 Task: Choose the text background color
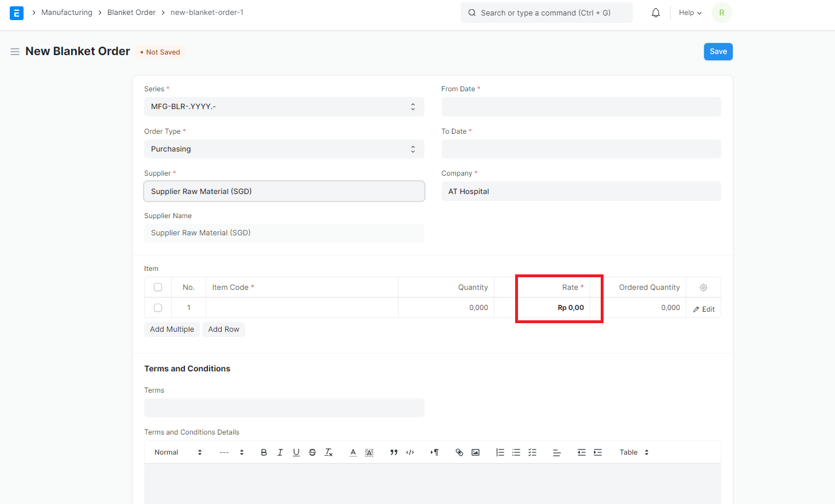[x=369, y=452]
